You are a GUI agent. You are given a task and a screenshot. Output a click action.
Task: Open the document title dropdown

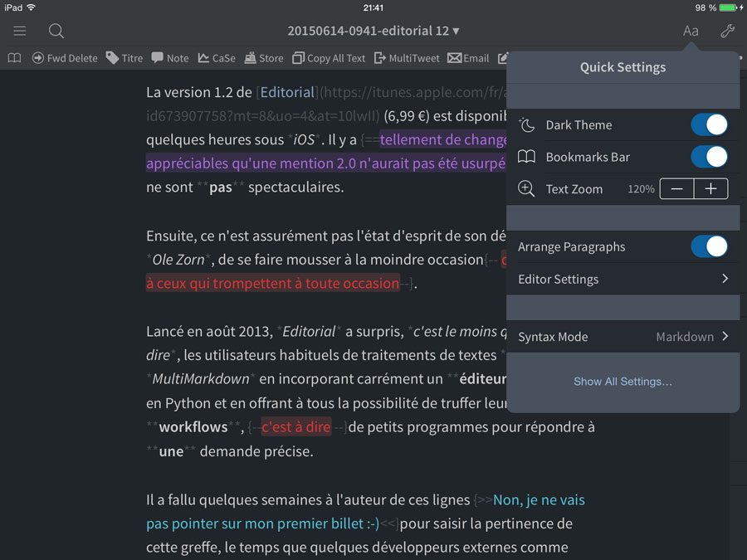click(x=373, y=31)
